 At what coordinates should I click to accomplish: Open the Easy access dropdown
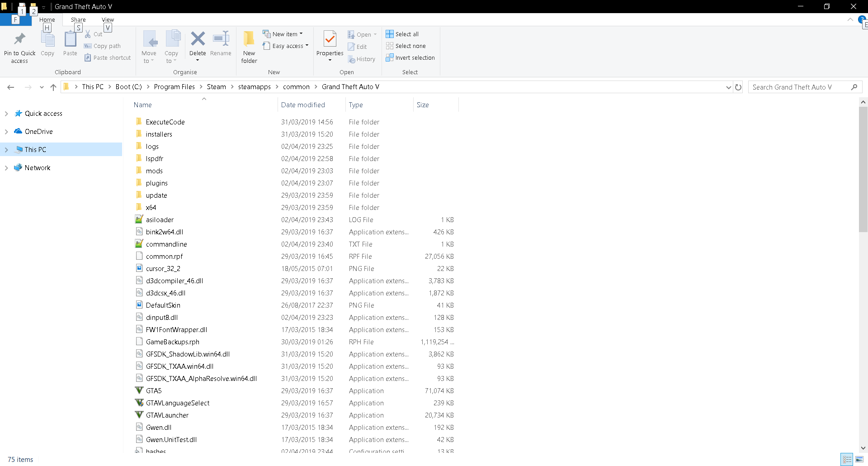(286, 46)
